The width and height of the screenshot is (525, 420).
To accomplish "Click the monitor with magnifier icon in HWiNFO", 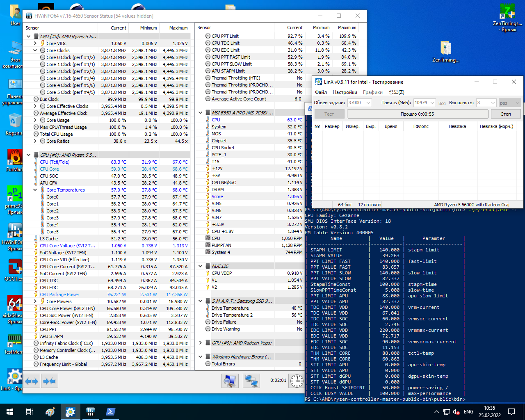I will 230,381.
